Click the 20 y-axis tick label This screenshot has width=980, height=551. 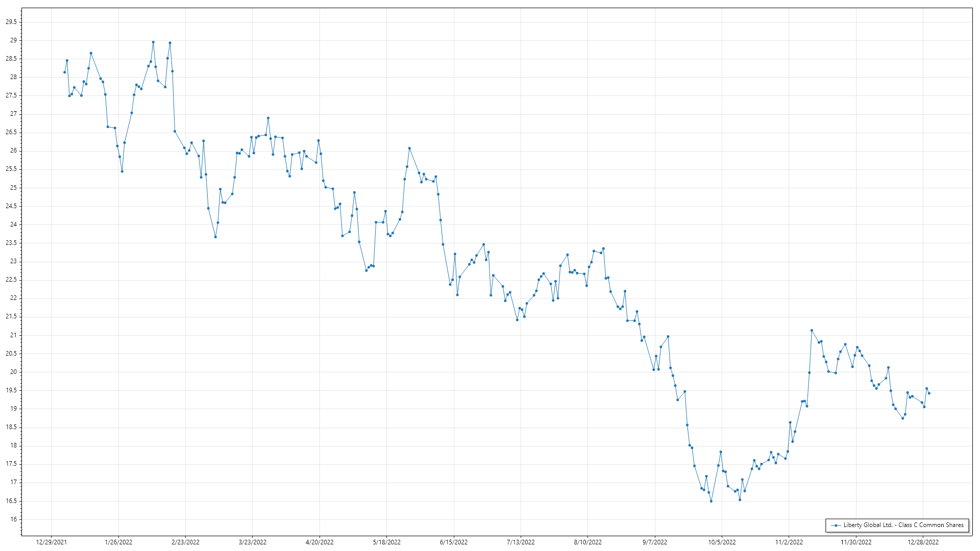tap(13, 372)
